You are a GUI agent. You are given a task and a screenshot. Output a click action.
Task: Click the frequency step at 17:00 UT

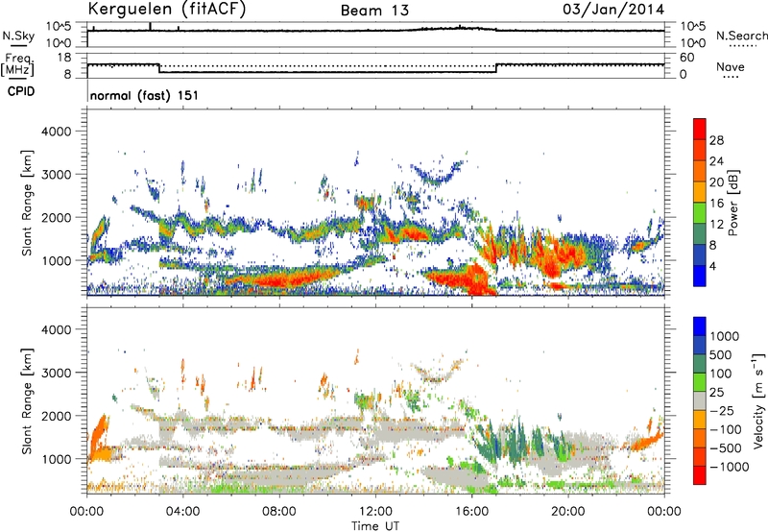click(x=496, y=68)
